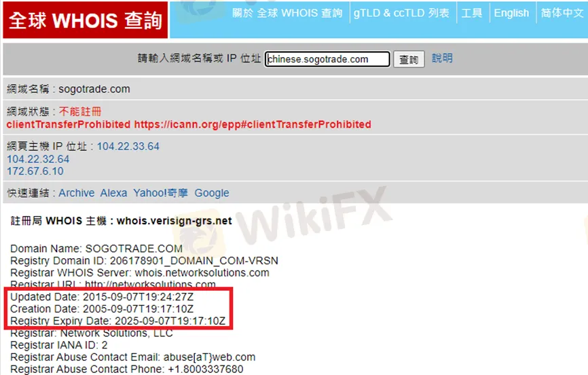Viewport: 588px width, 375px height.
Task: Switch the site language to English
Action: coord(511,13)
